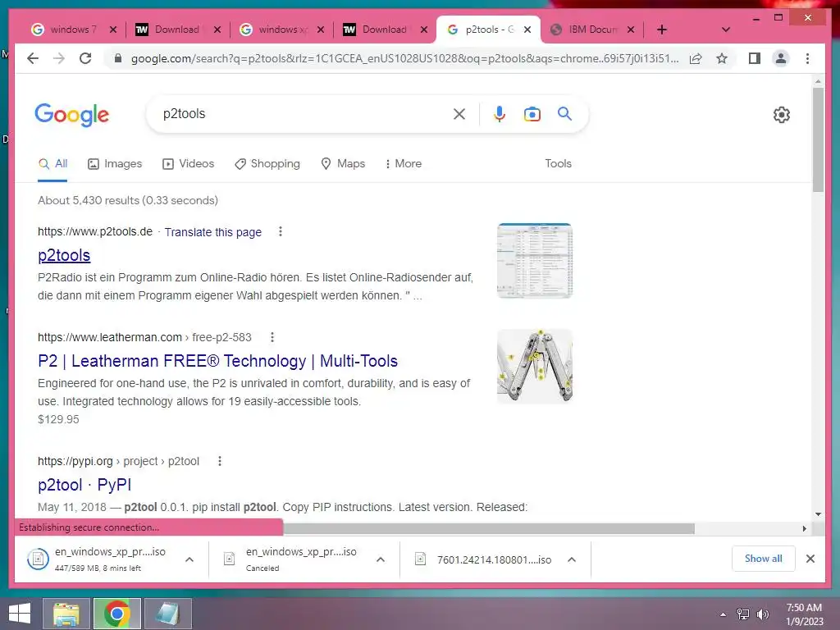This screenshot has width=840, height=630.
Task: Open the p2tool PyPI result
Action: [x=84, y=484]
